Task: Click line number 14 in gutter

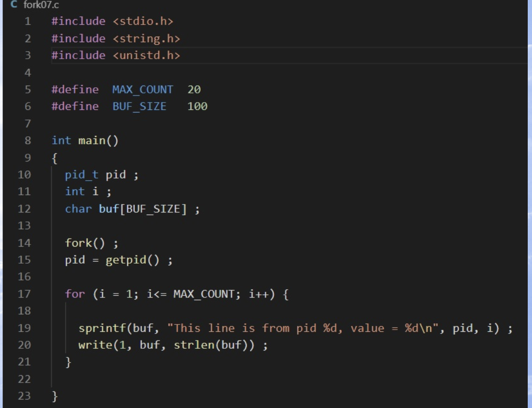Action: pos(24,243)
